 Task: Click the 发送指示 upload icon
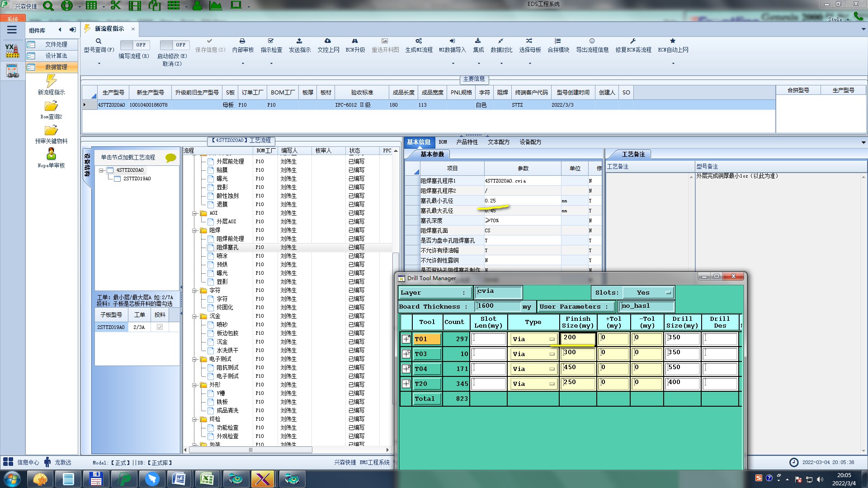(299, 41)
